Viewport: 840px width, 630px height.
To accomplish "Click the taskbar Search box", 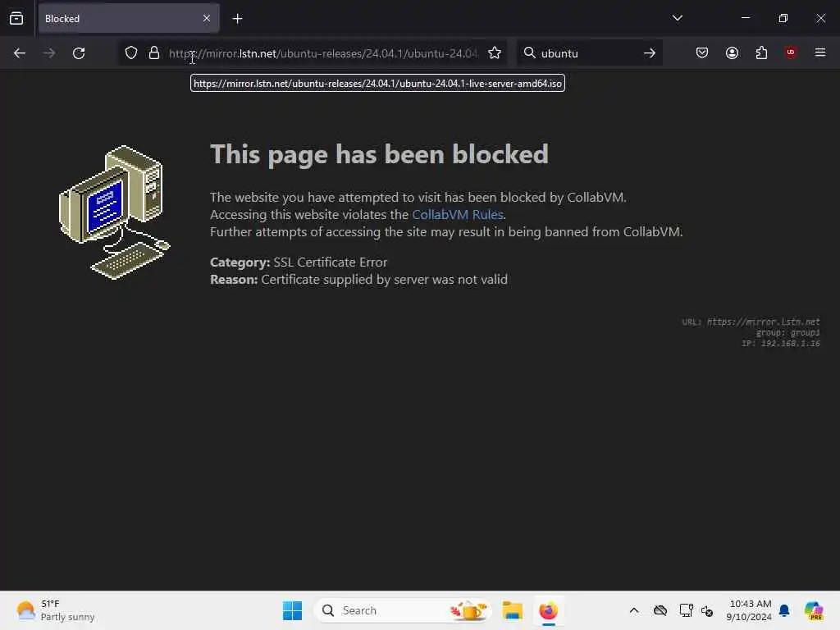I will click(403, 610).
